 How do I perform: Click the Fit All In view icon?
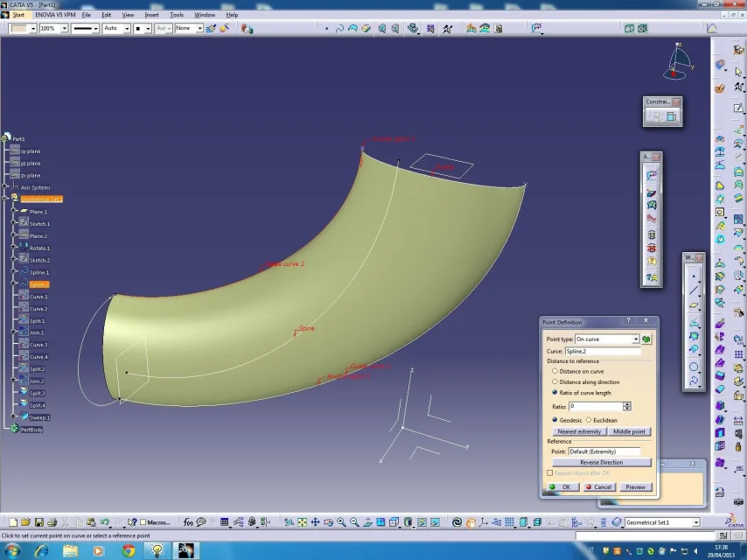point(302,522)
